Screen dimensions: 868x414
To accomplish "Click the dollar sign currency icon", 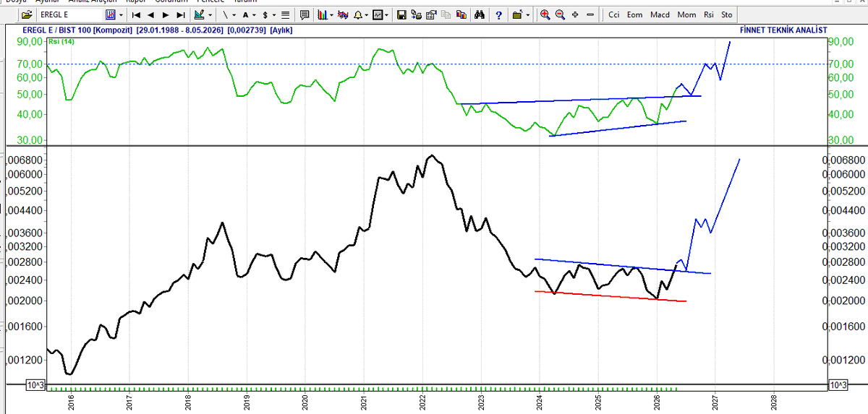I will point(265,14).
